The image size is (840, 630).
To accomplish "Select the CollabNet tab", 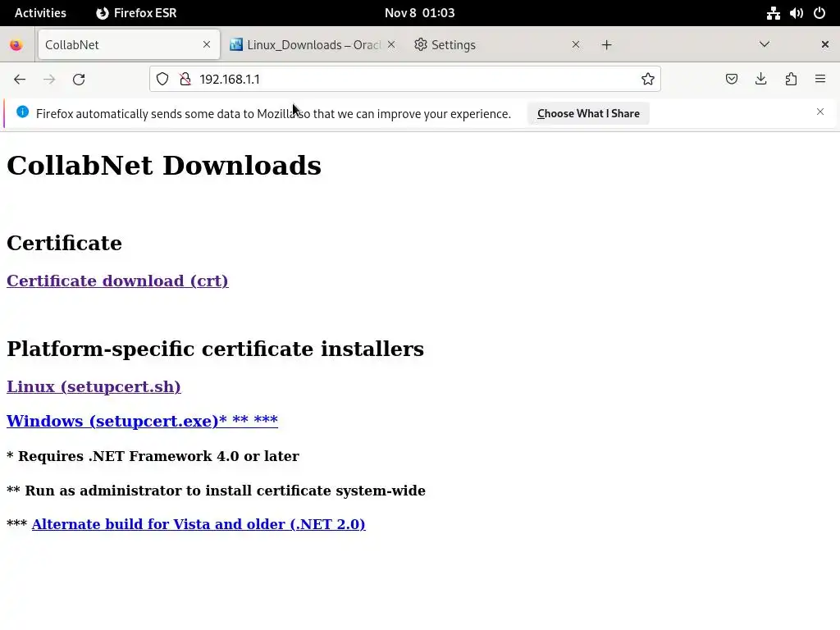I will tap(129, 45).
